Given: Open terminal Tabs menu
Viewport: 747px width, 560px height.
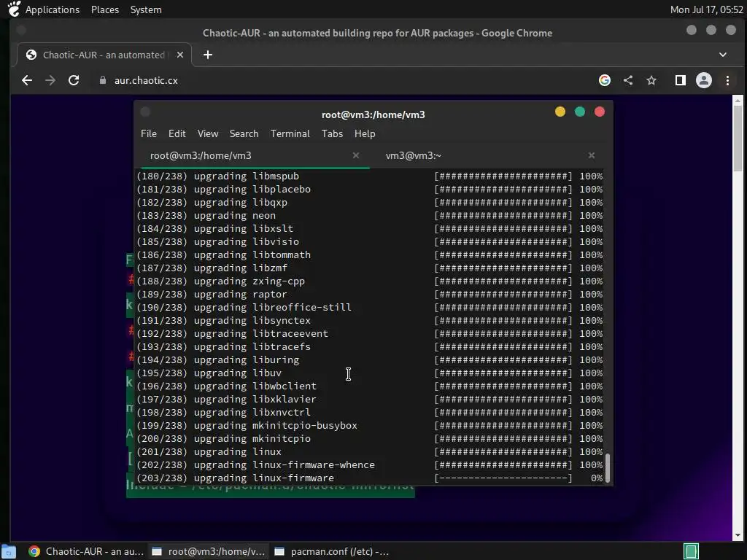Looking at the screenshot, I should click(332, 134).
